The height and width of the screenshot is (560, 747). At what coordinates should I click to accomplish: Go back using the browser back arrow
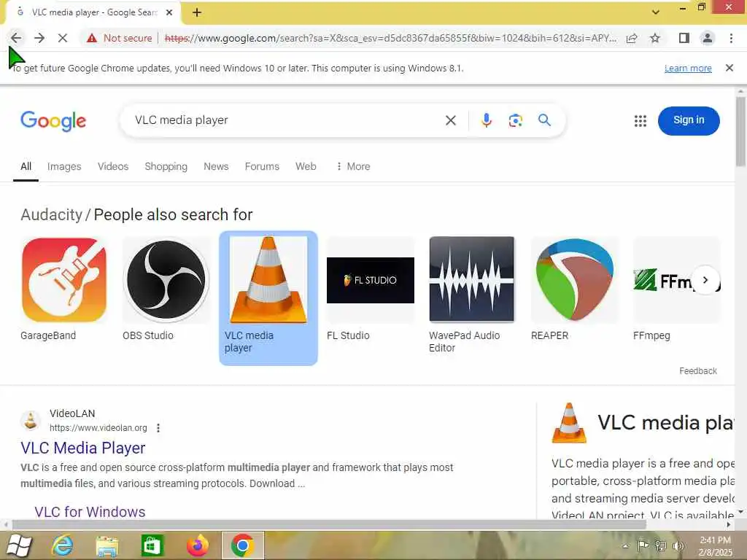click(x=16, y=38)
